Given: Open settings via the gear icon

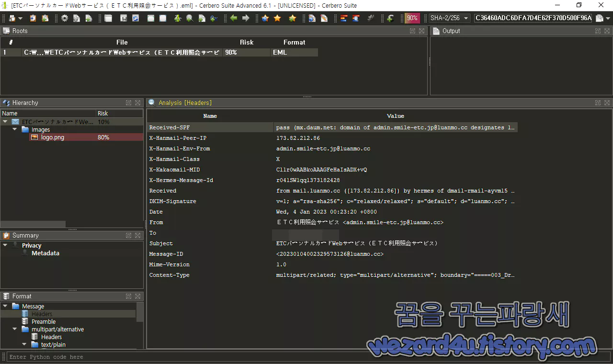Looking at the screenshot, I should [65, 18].
